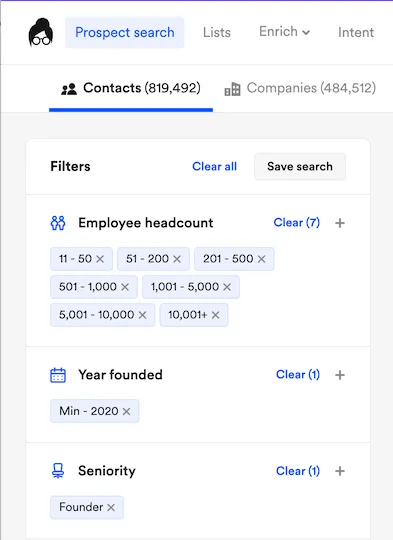
Task: Click the Year founded heading
Action: pyautogui.click(x=120, y=375)
